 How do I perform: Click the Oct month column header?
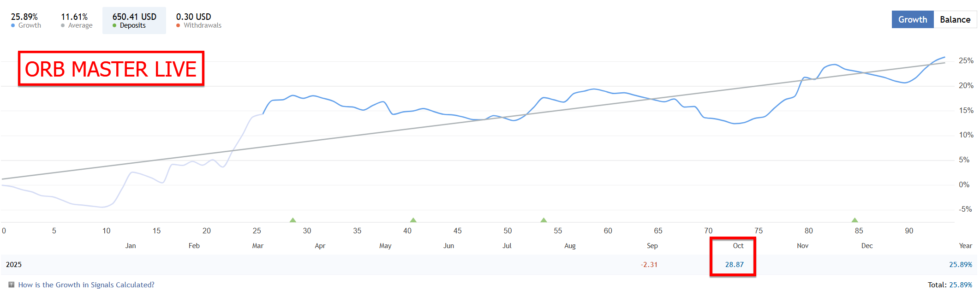coord(738,246)
